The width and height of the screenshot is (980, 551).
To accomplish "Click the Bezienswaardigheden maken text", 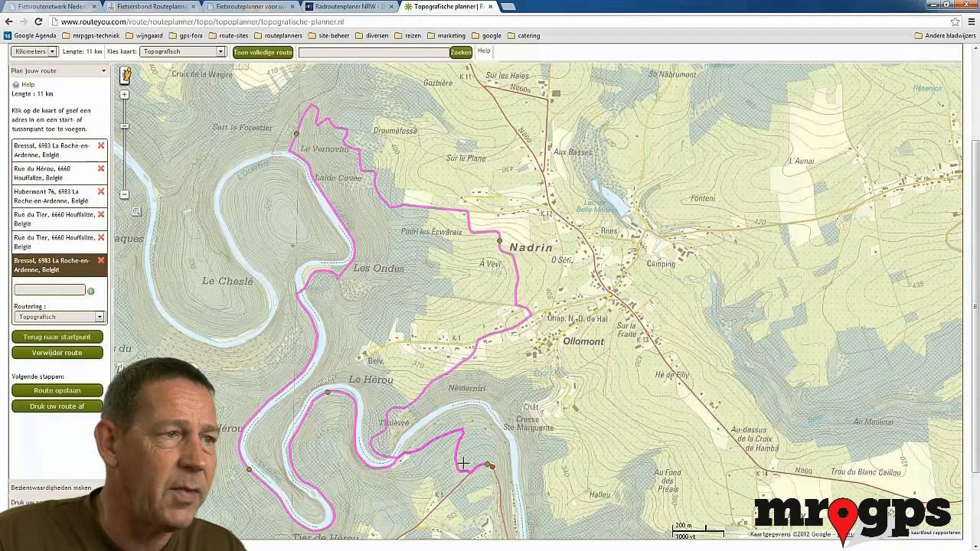I will 51,487.
